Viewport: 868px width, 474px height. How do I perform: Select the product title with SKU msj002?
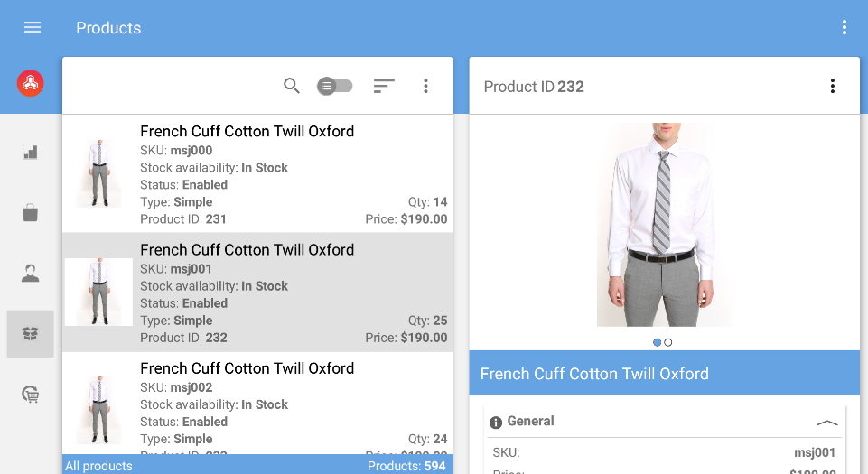tap(247, 368)
